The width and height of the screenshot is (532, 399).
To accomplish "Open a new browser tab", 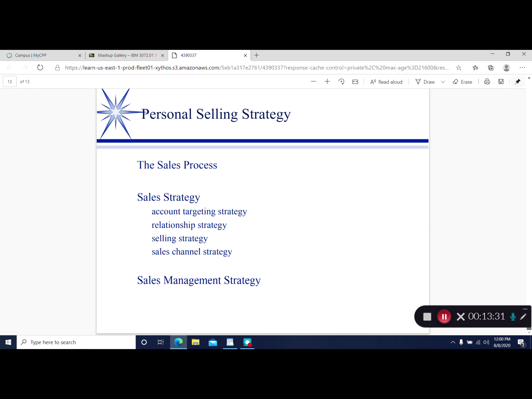I will (x=256, y=55).
